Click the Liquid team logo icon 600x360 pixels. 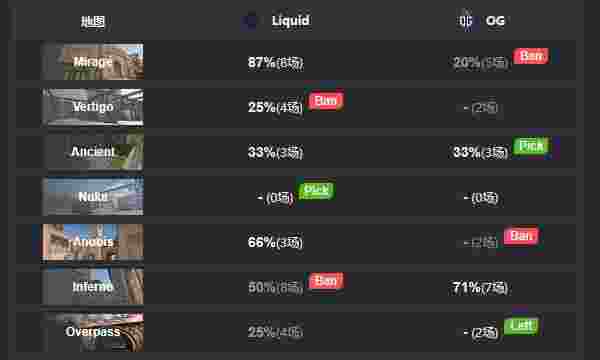coord(250,21)
